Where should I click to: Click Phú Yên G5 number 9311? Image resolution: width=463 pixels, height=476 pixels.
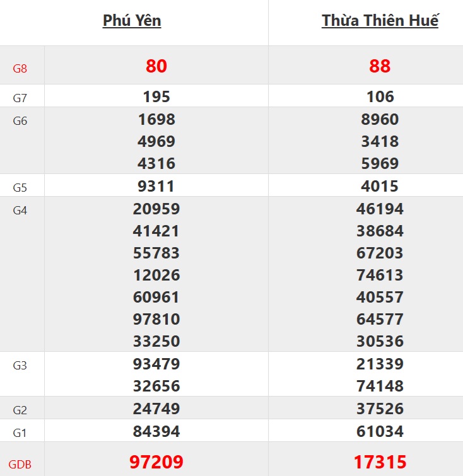pyautogui.click(x=156, y=187)
